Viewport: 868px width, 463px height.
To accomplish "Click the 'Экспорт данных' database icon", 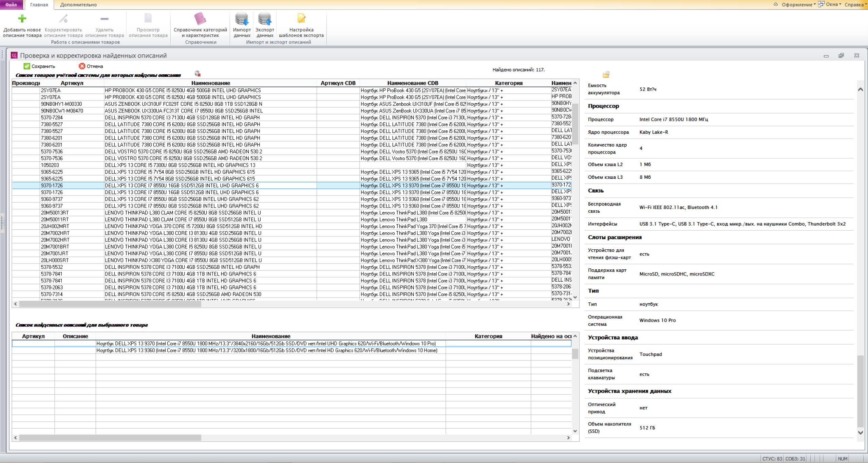I will (x=265, y=19).
